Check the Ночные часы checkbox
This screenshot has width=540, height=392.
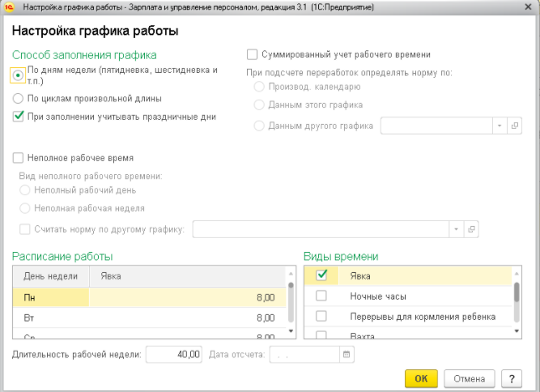point(321,296)
